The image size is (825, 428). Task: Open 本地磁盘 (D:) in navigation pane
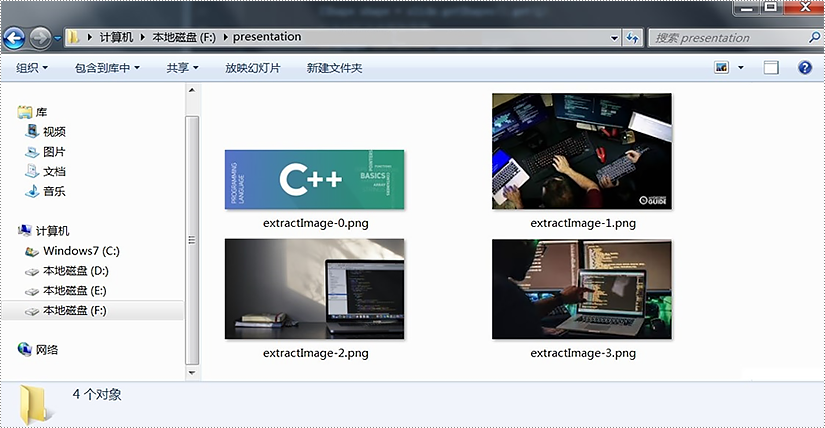click(76, 271)
